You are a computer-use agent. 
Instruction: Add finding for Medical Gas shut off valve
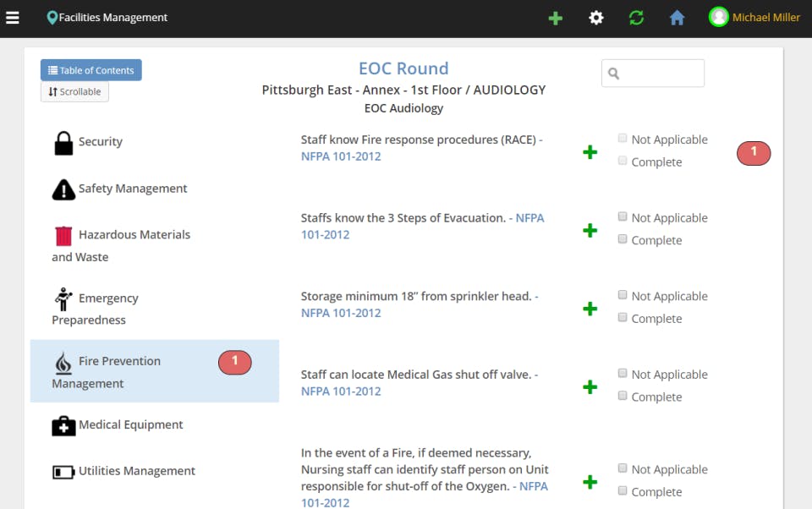pyautogui.click(x=590, y=387)
